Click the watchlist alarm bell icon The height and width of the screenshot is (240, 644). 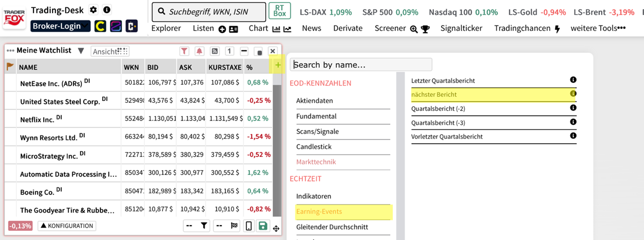(199, 51)
